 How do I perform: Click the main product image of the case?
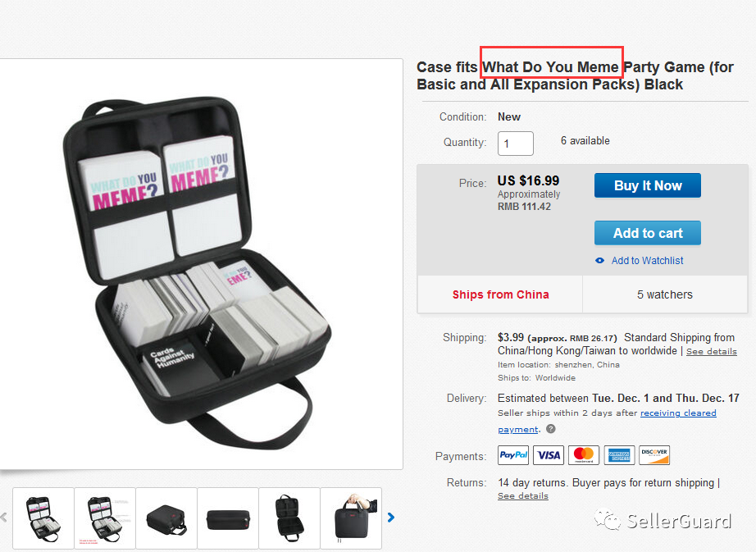201,264
